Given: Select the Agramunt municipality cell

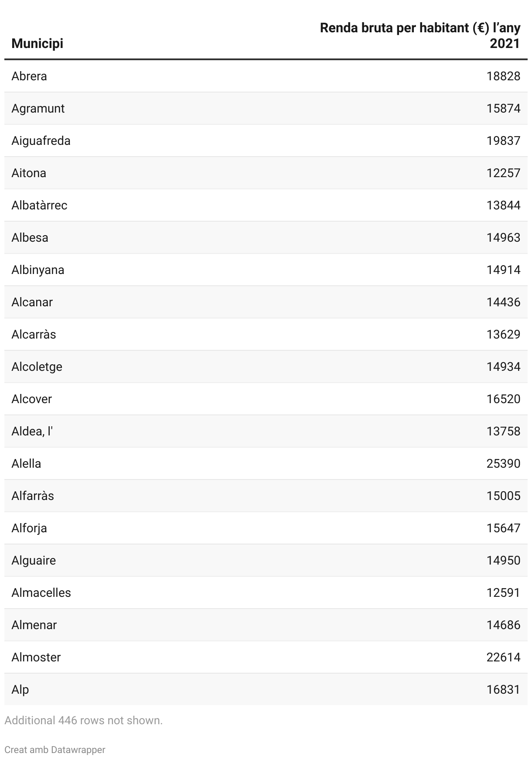Looking at the screenshot, I should tap(38, 108).
